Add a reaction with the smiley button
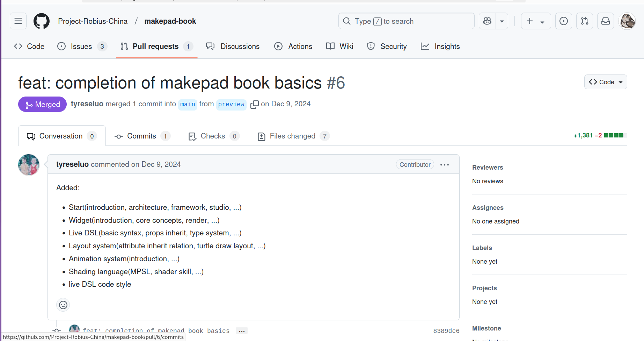Image resolution: width=644 pixels, height=341 pixels. [63, 305]
